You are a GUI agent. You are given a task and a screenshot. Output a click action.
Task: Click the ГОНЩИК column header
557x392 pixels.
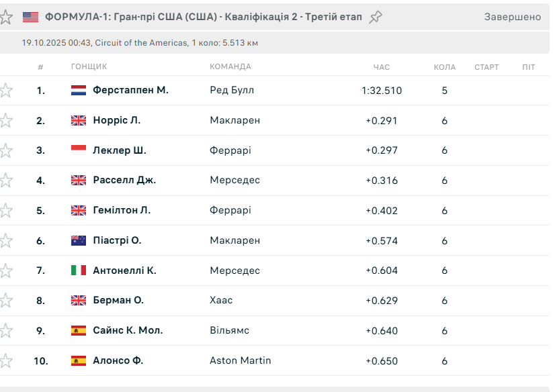pyautogui.click(x=89, y=67)
